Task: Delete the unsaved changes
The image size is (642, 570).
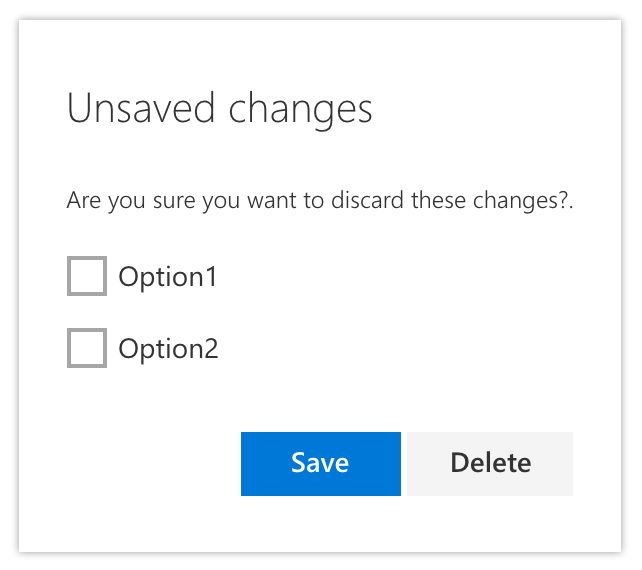Action: (x=490, y=464)
